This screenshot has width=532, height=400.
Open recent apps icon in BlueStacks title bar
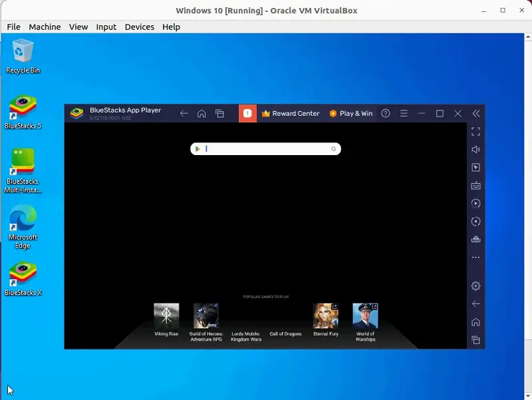pyautogui.click(x=219, y=113)
